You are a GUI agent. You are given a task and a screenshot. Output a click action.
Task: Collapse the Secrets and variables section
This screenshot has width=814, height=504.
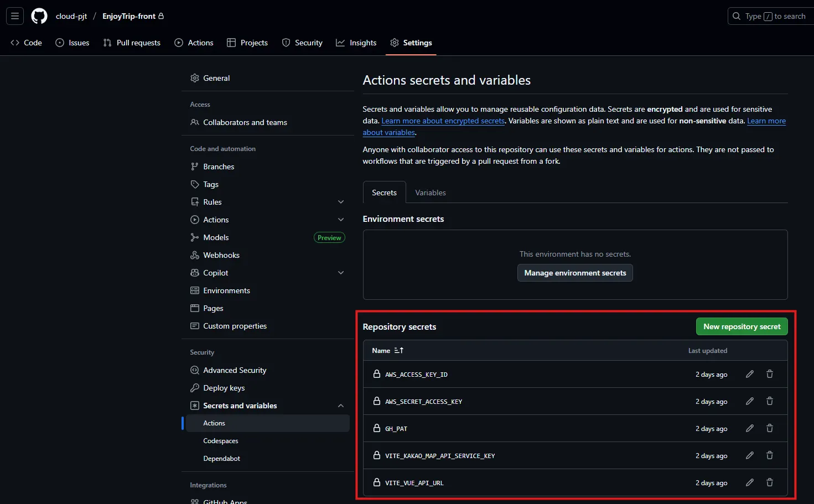click(x=341, y=406)
